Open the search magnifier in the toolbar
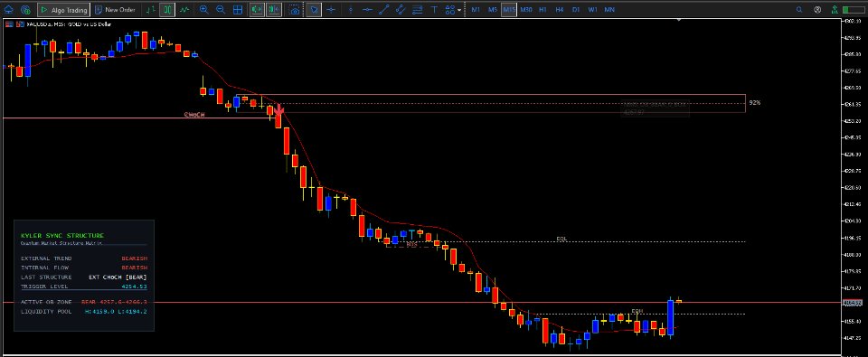This screenshot has width=868, height=357. (799, 10)
